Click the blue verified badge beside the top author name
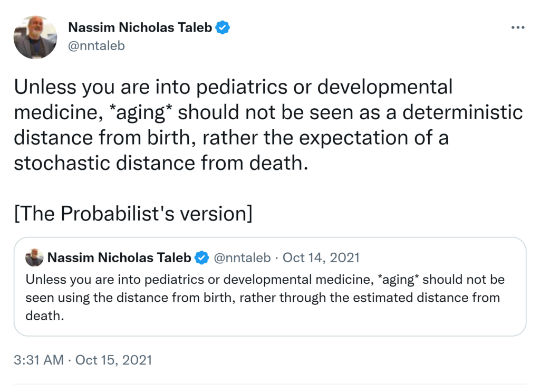 pyautogui.click(x=224, y=28)
